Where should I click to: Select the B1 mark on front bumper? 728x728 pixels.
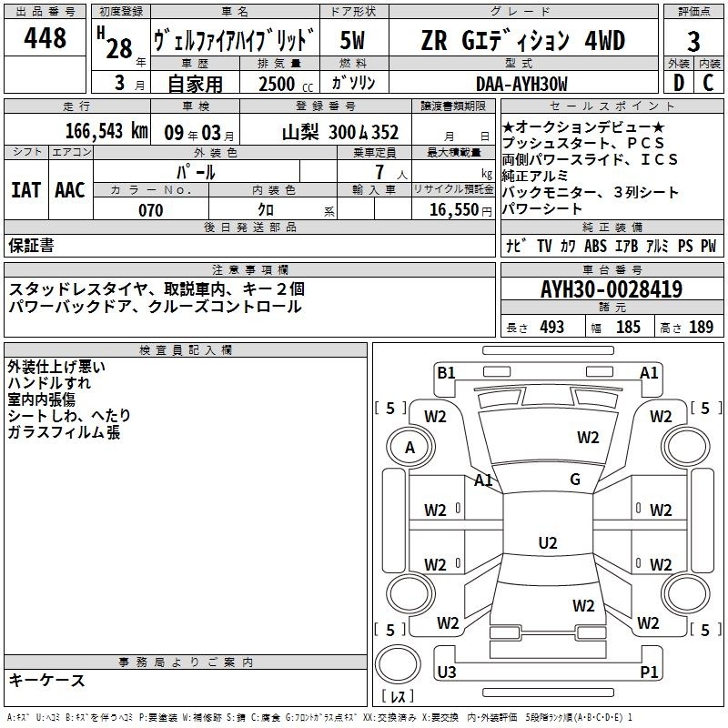(446, 372)
